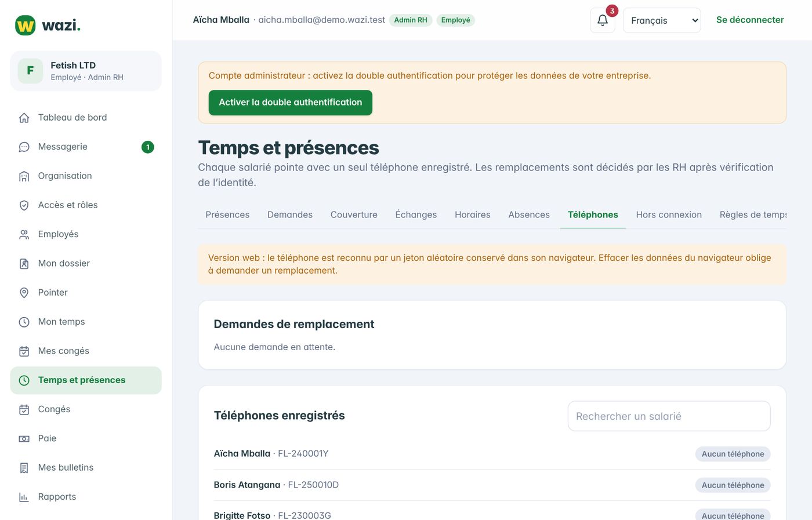Click Aïcha Mballa FL-240001Y row name

[242, 454]
